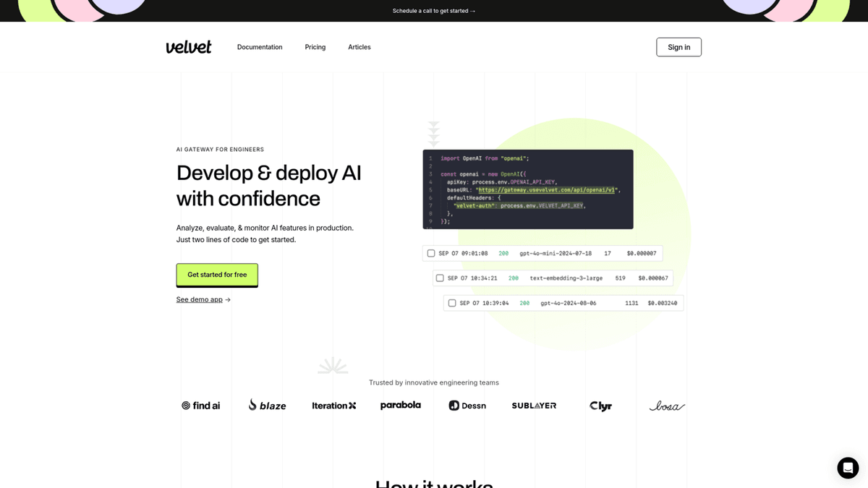This screenshot has height=488, width=868.
Task: Click Get started for free button
Action: [217, 275]
